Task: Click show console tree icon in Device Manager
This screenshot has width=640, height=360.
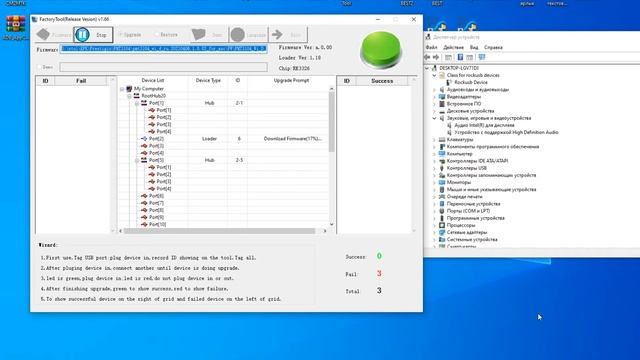Action: click(448, 57)
